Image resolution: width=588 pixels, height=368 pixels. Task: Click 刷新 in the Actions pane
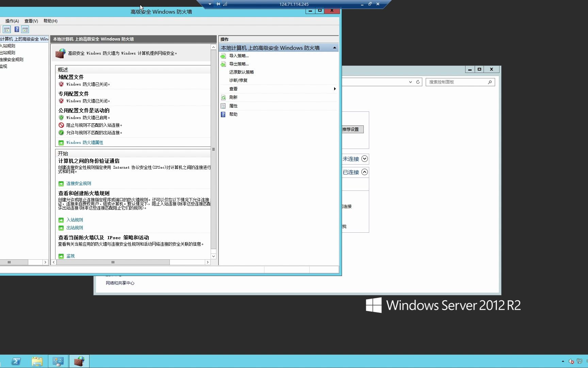click(233, 97)
